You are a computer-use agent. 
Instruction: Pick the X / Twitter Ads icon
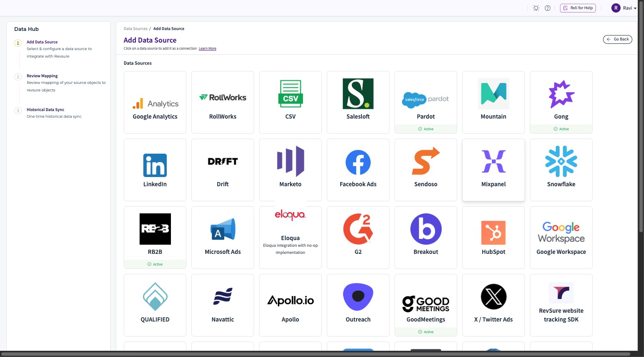pos(494,296)
